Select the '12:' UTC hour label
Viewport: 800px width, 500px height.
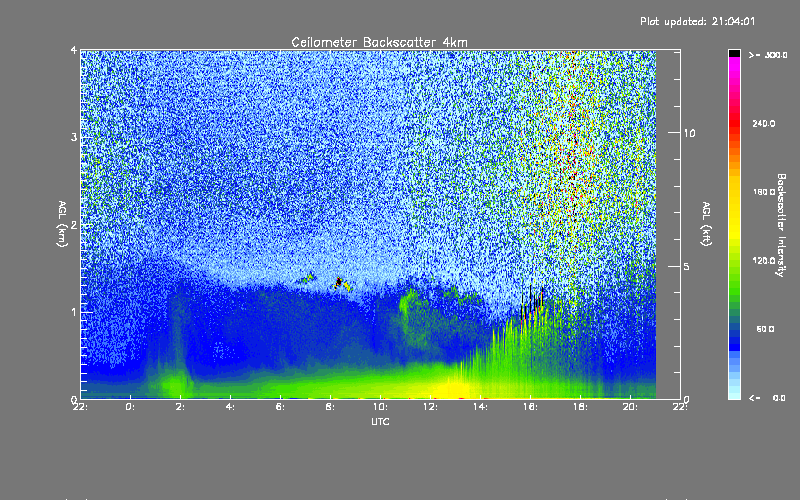tap(430, 407)
